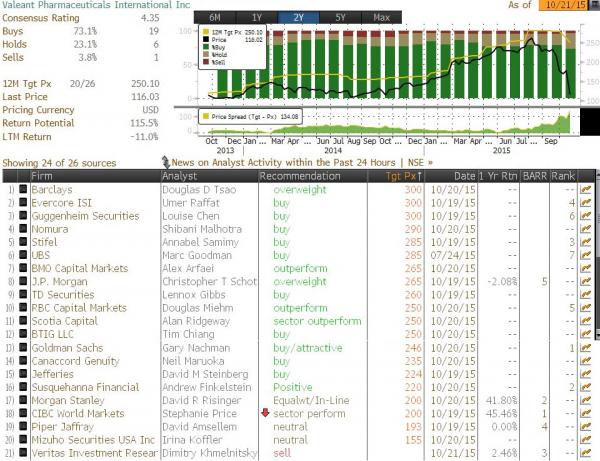The image size is (600, 461).
Task: Click the Price Spread legend box
Action: pos(250,117)
